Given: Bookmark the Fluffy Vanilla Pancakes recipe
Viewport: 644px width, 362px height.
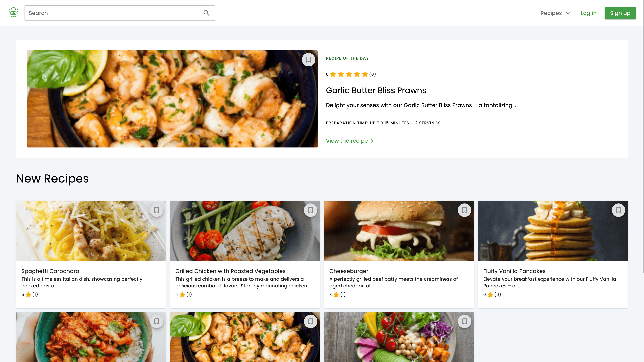Looking at the screenshot, I should click(x=618, y=210).
